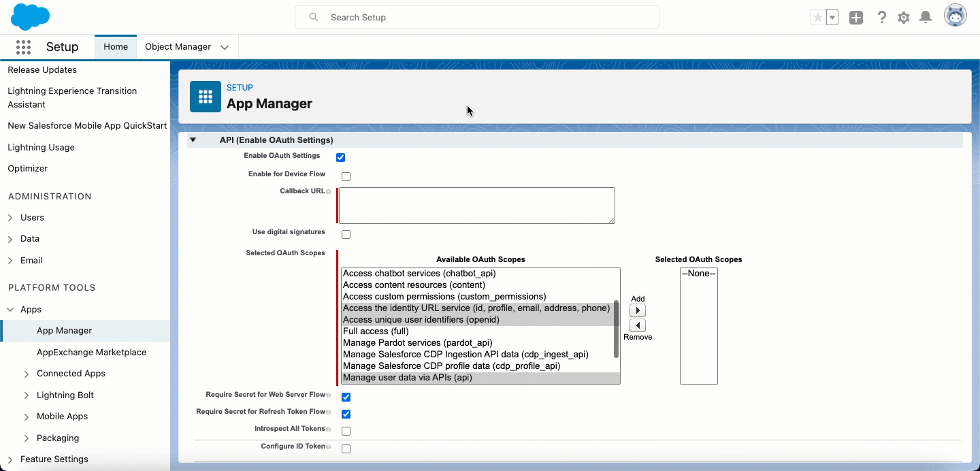Click the Add arrow button for OAuth scopes
Viewport: 980px width, 471px height.
638,310
